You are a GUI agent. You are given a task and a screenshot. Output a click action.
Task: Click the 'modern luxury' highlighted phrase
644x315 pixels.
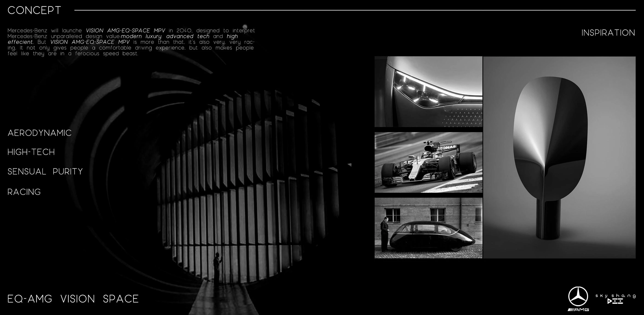[x=141, y=36]
